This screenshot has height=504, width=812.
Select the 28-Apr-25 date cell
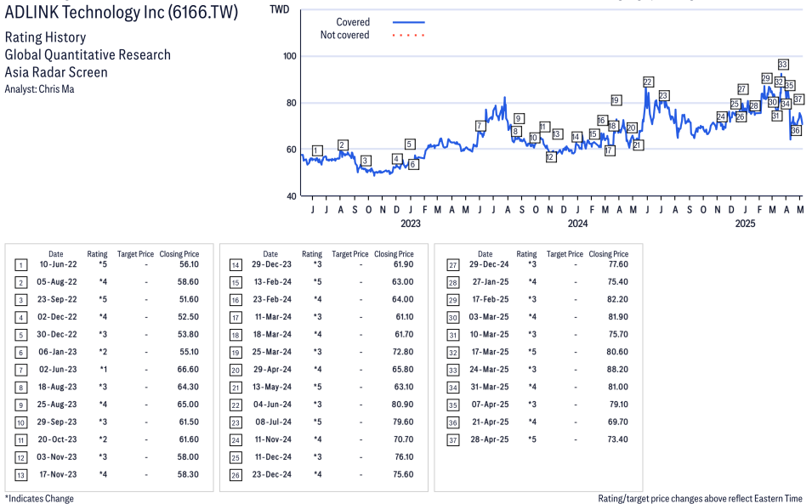(490, 439)
